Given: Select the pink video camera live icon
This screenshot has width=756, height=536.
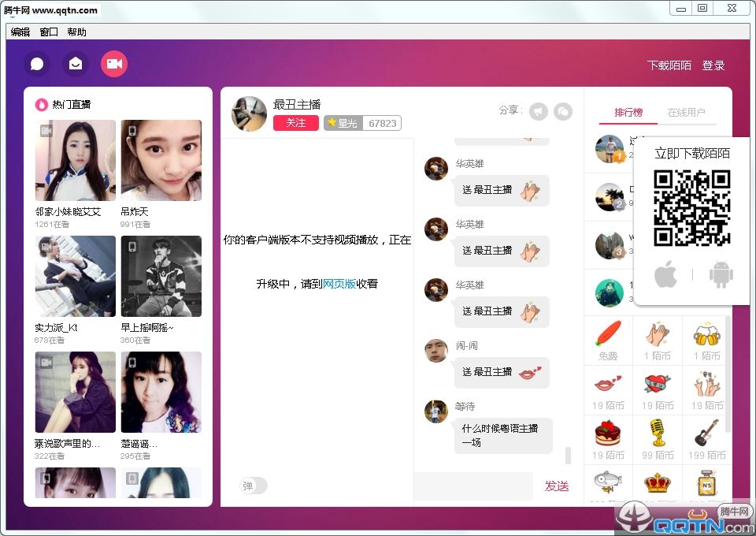Looking at the screenshot, I should (114, 64).
